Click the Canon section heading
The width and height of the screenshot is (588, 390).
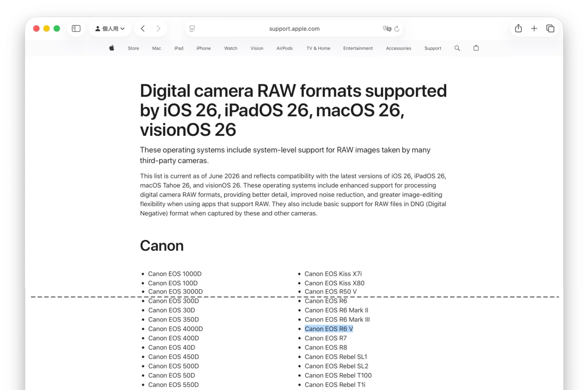[162, 246]
